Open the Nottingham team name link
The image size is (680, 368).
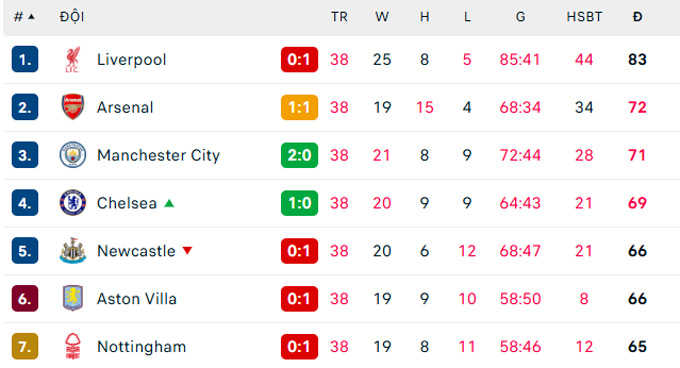tap(141, 346)
